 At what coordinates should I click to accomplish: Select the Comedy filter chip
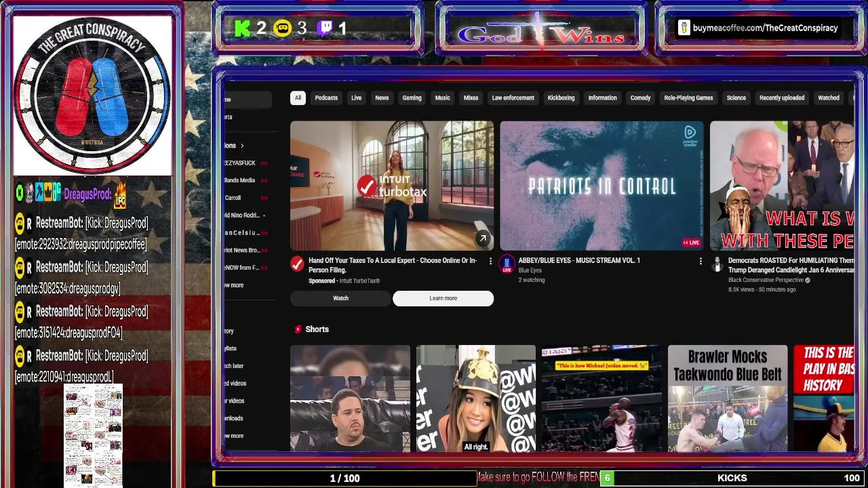(640, 98)
